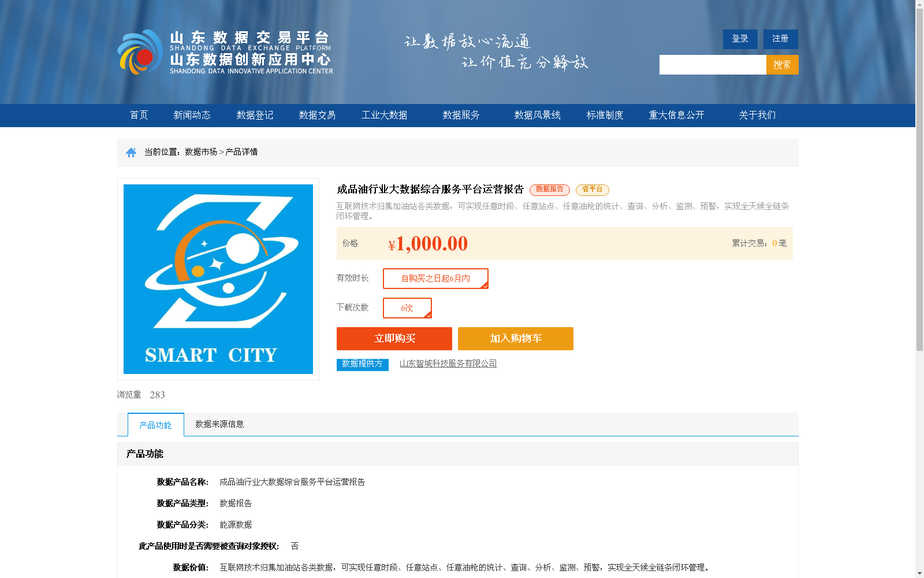Click the 产品详情 breadcrumb text

(241, 152)
